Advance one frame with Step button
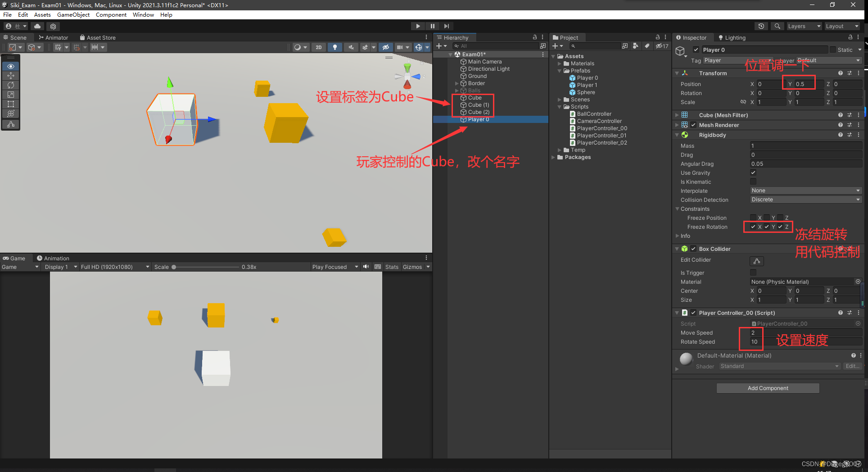Image resolution: width=868 pixels, height=472 pixels. pos(446,26)
